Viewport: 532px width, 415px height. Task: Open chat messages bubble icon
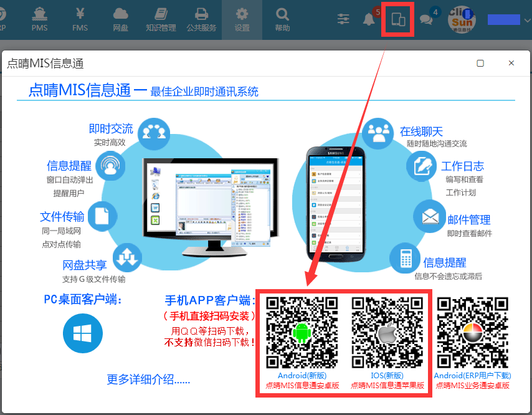(x=426, y=19)
